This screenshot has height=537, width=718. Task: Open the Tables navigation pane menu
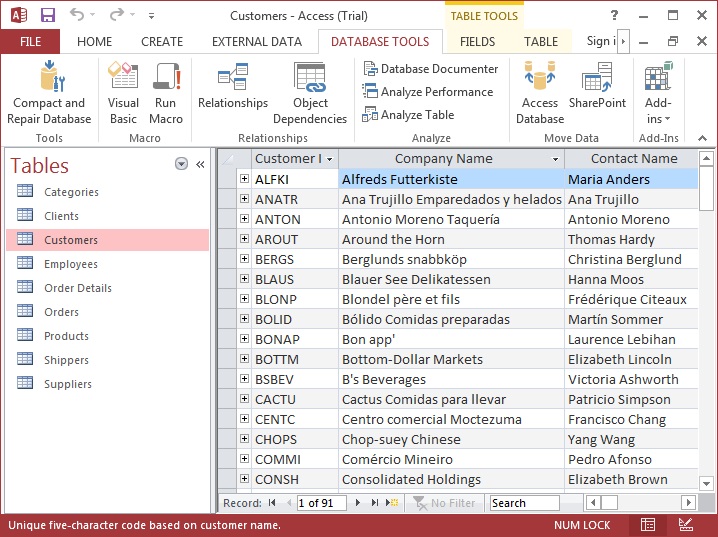(181, 163)
